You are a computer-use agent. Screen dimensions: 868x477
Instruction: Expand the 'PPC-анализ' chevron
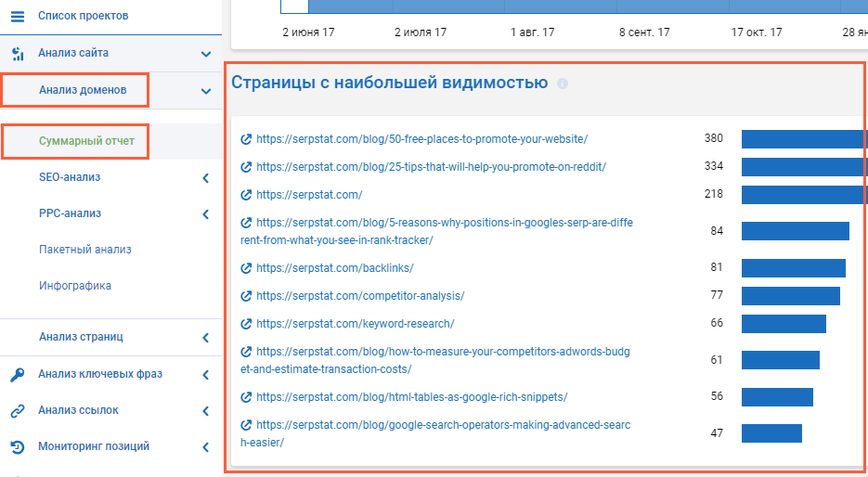[x=206, y=214]
